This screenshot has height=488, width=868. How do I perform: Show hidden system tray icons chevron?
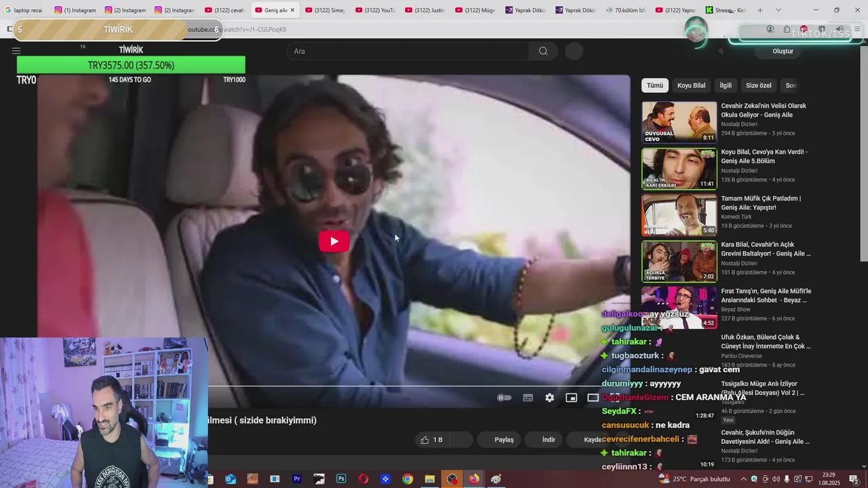click(744, 479)
